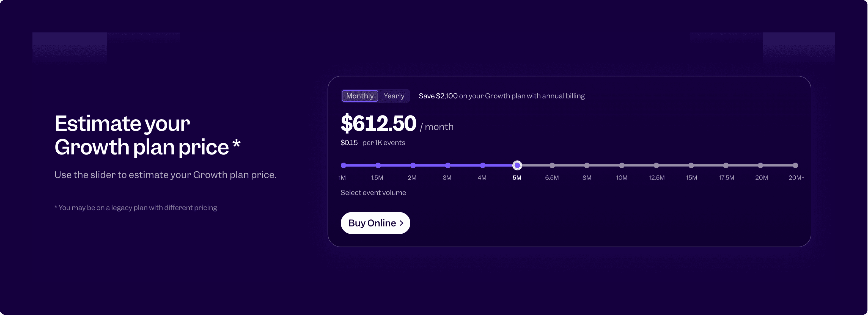Select the 6.5M event volume tick

point(552,165)
